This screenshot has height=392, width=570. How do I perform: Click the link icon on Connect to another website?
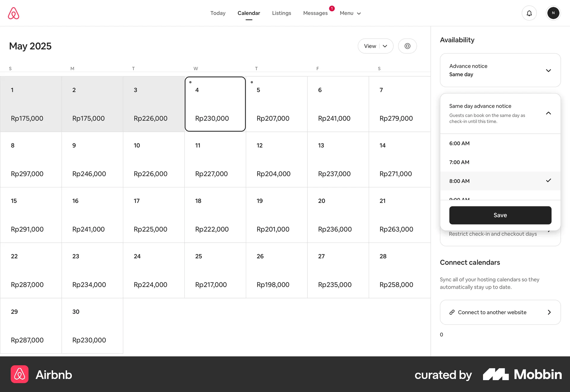[x=452, y=312]
